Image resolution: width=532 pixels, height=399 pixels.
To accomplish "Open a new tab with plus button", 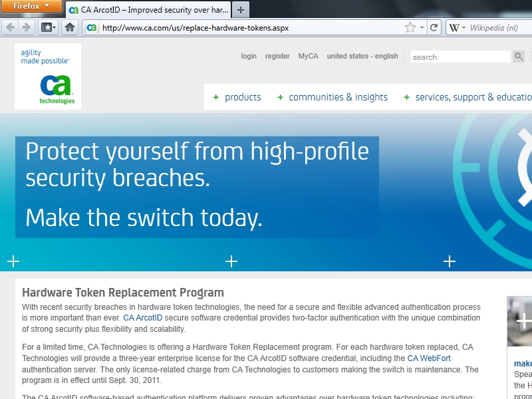I will click(x=241, y=10).
